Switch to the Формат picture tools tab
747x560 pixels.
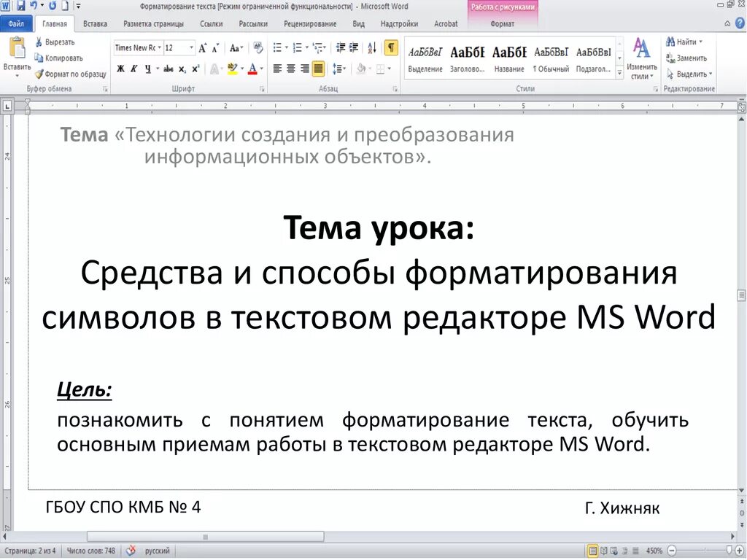pyautogui.click(x=502, y=23)
